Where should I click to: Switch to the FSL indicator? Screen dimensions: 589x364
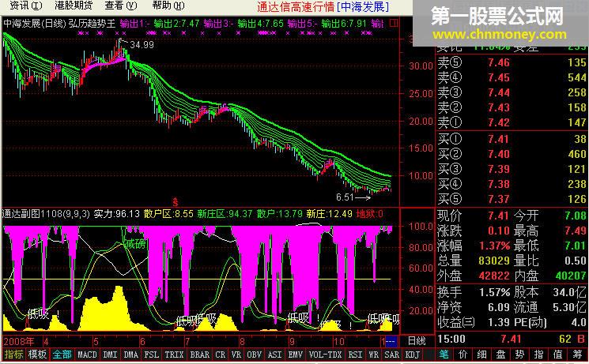[151, 355]
